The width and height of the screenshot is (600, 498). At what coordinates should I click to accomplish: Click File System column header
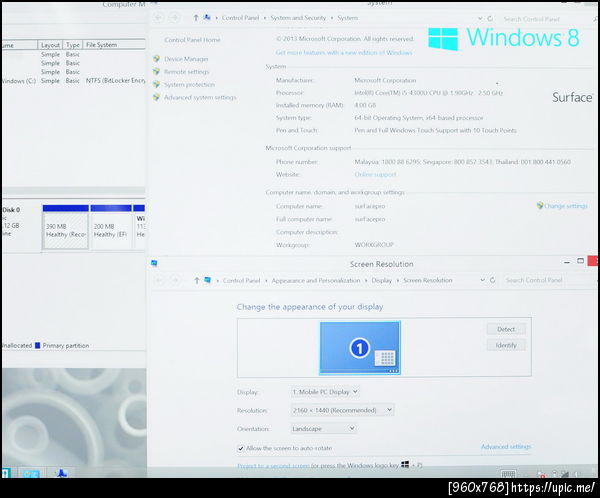click(x=114, y=45)
